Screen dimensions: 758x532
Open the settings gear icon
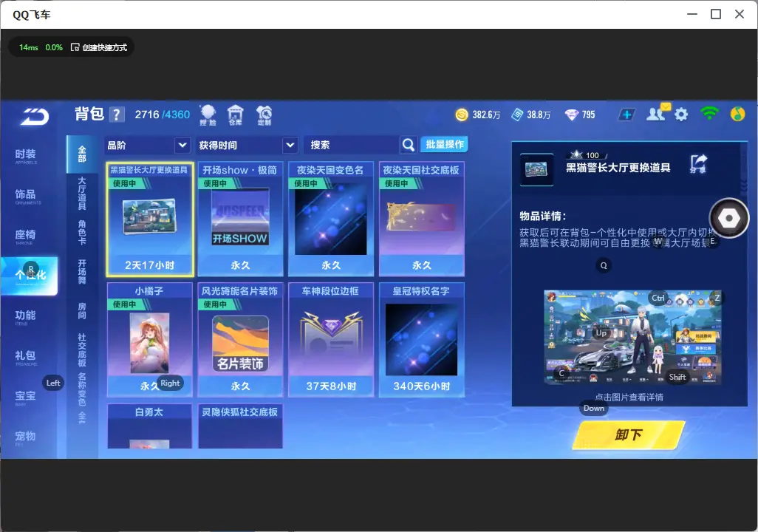(x=681, y=115)
